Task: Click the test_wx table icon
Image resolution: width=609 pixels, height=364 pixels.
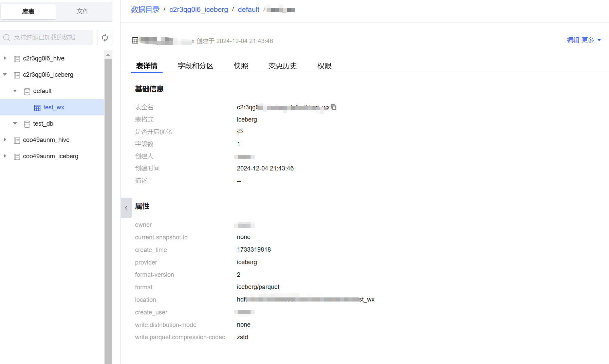Action: coord(37,108)
